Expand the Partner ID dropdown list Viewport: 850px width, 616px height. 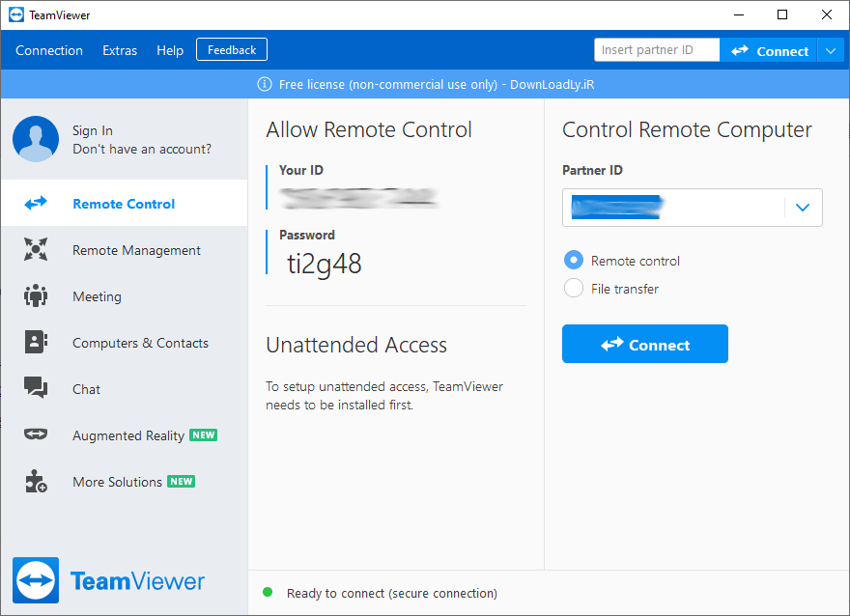(x=802, y=208)
